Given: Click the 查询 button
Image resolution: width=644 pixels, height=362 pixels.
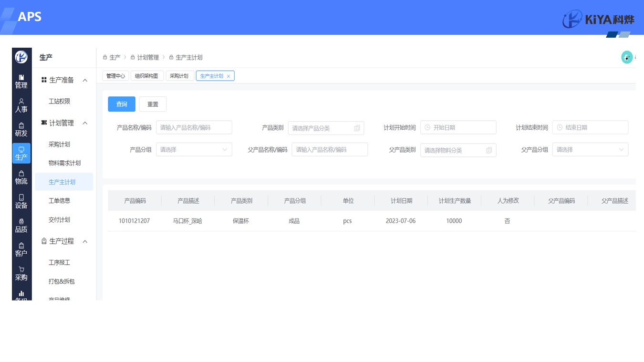Looking at the screenshot, I should tap(122, 104).
